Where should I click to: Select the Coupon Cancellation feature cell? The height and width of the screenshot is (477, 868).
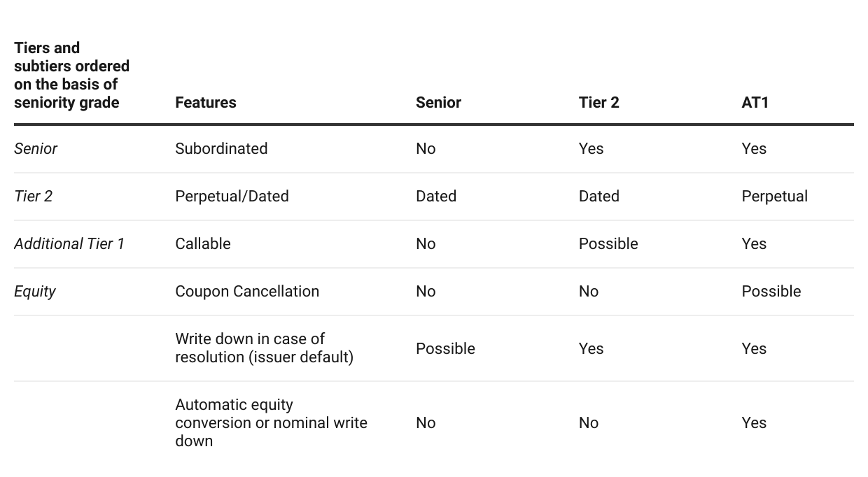pos(247,292)
